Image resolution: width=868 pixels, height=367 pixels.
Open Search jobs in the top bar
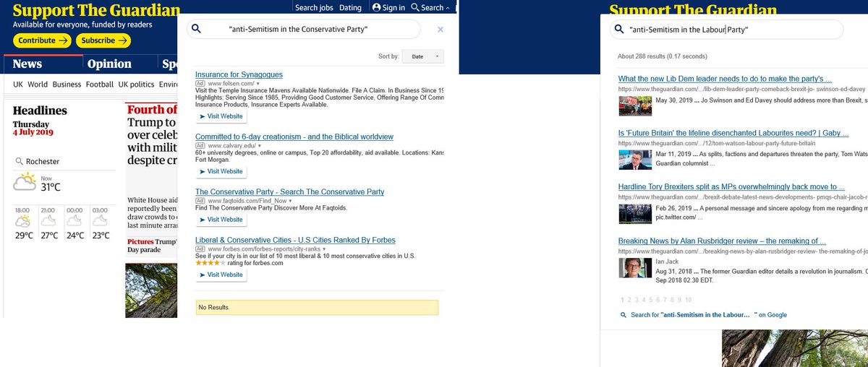point(314,7)
